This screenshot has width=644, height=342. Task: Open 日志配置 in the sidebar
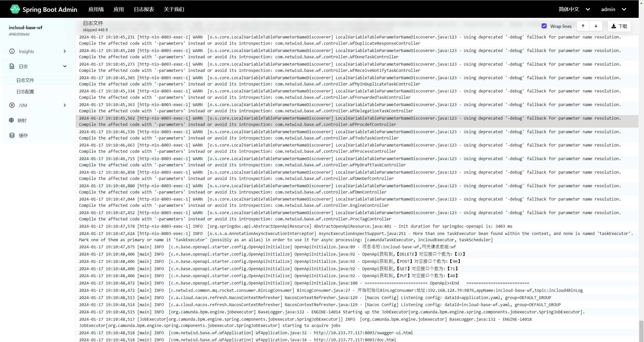click(x=25, y=92)
